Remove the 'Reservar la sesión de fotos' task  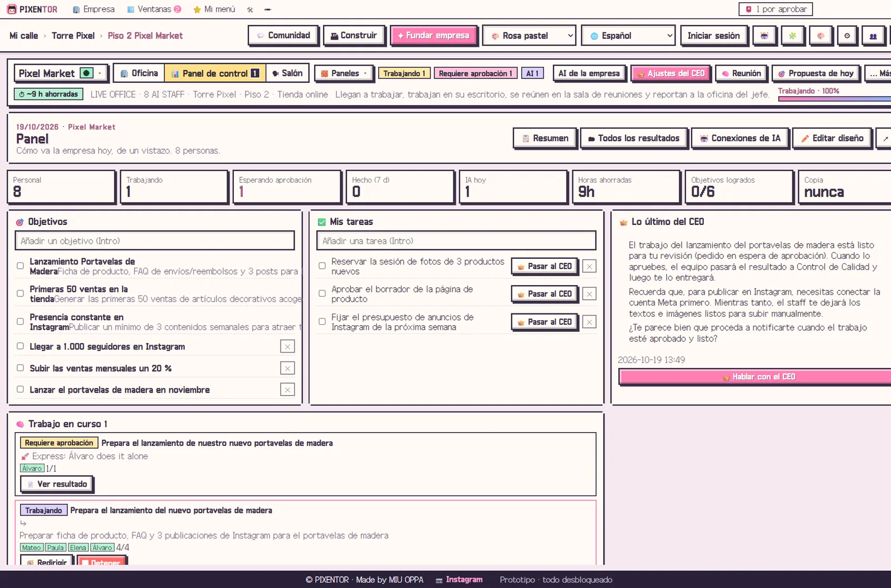[589, 266]
